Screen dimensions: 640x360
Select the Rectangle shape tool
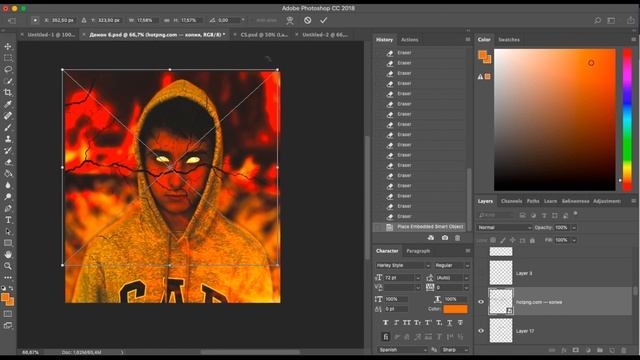pyautogui.click(x=8, y=243)
